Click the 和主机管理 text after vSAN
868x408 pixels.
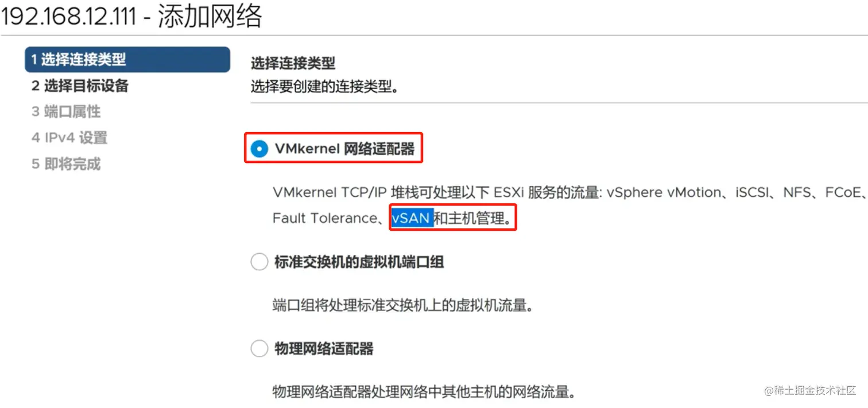[x=473, y=218]
